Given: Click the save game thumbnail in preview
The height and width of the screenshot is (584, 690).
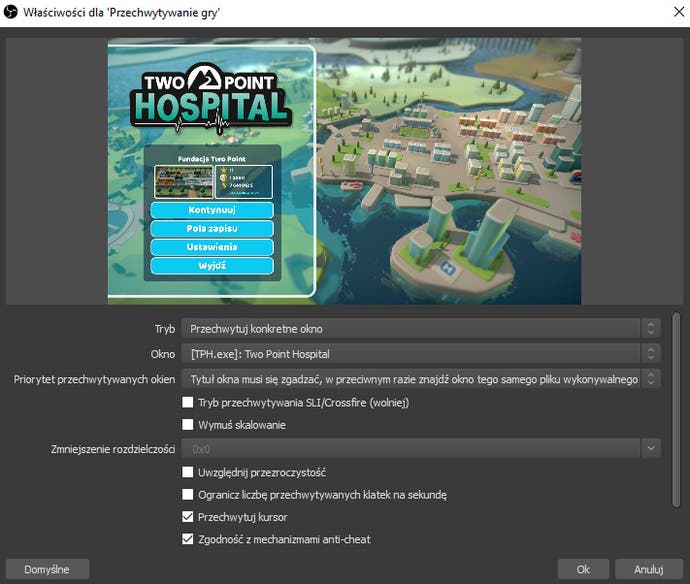Looking at the screenshot, I should click(x=184, y=182).
